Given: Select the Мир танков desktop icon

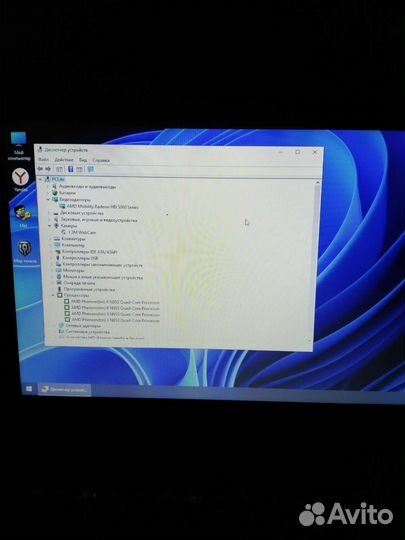Looking at the screenshot, I should pos(25,252).
